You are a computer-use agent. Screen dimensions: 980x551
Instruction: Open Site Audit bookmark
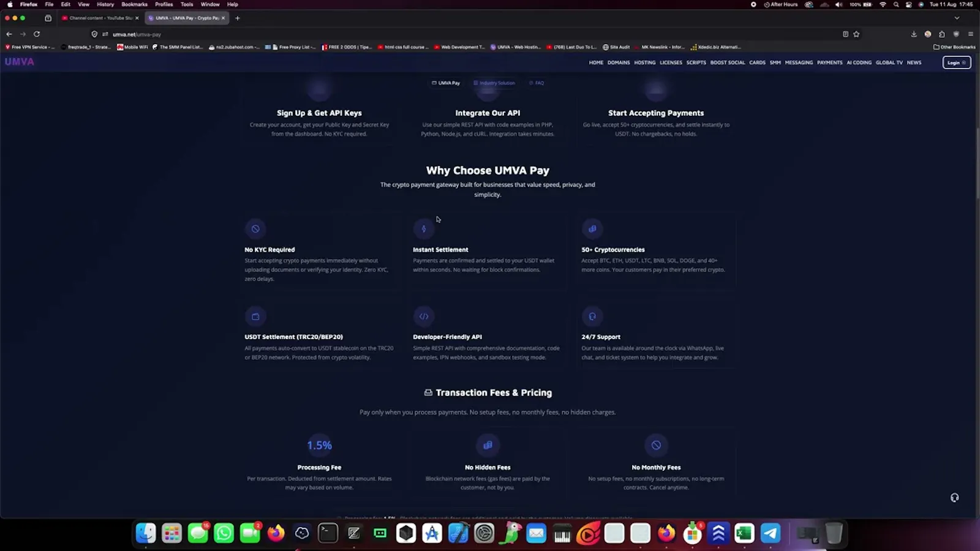tap(616, 47)
